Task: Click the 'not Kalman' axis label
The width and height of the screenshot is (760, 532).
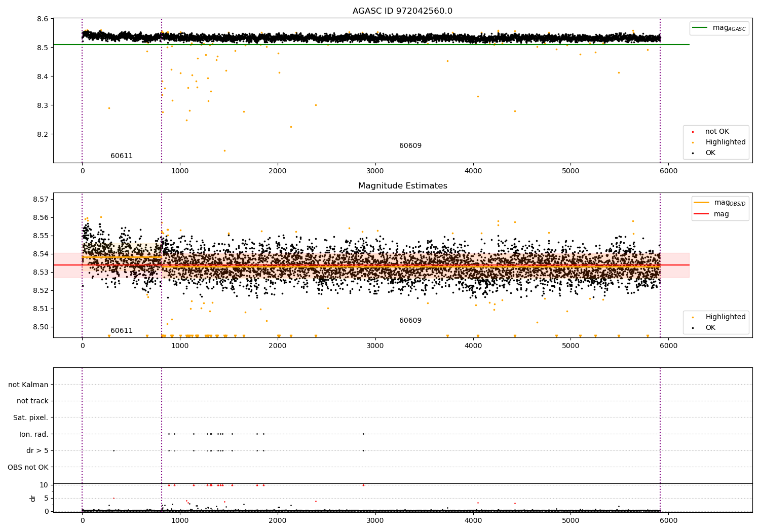Action: 28,385
